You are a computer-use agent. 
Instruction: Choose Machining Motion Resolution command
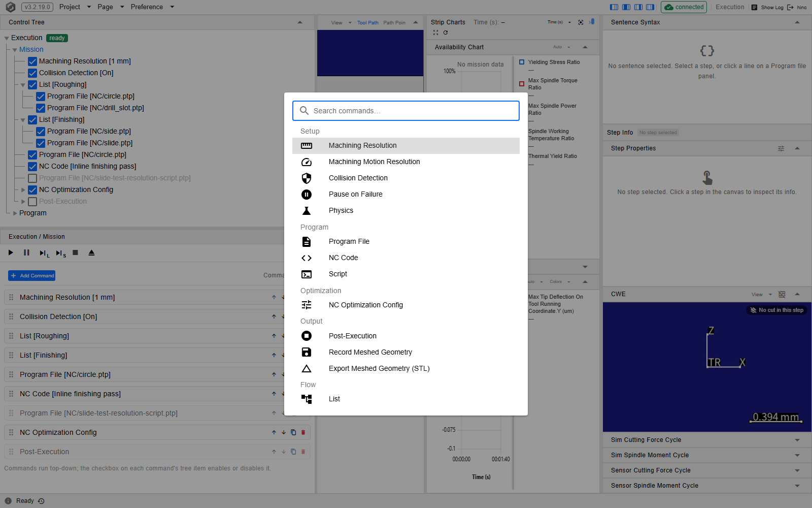[405, 162]
